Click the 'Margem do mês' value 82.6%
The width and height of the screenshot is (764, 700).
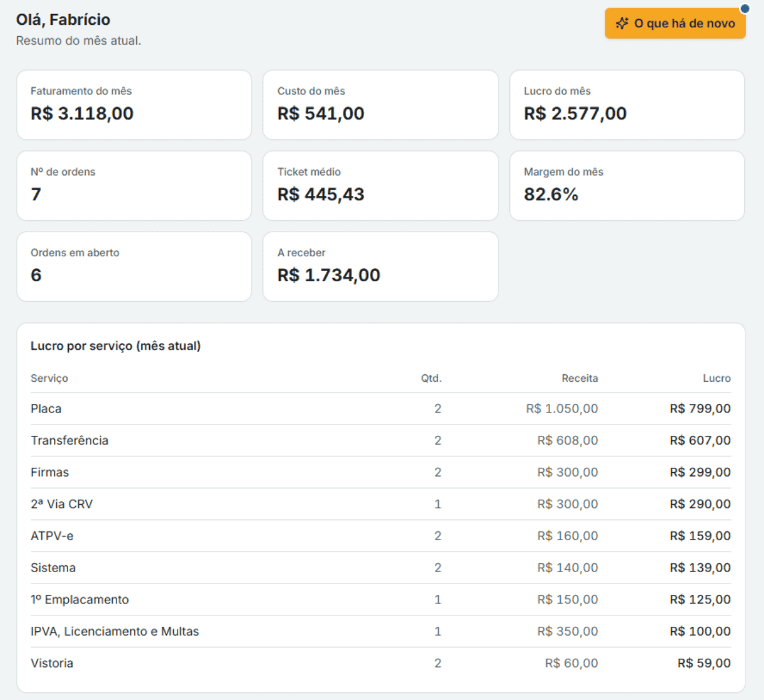click(x=551, y=194)
